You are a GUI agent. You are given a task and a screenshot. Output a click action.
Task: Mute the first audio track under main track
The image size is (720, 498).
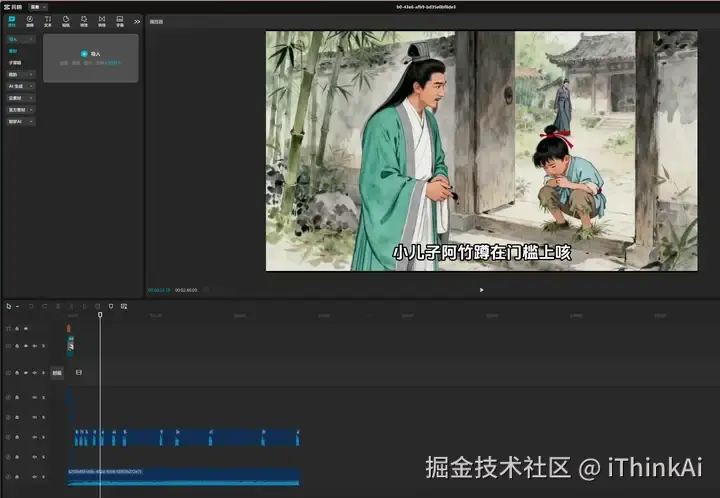(34, 397)
